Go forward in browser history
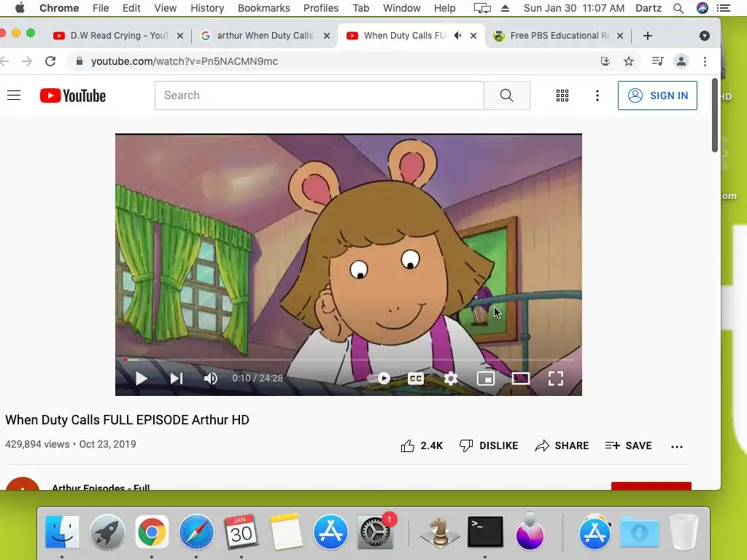The width and height of the screenshot is (747, 560). tap(27, 61)
